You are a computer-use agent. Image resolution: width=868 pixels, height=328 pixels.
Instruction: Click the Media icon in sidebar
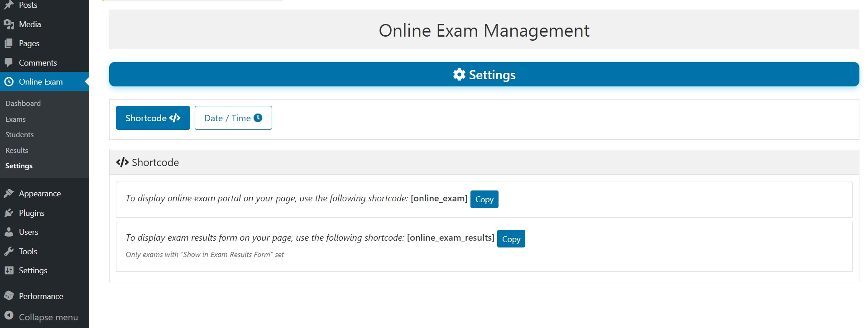9,24
